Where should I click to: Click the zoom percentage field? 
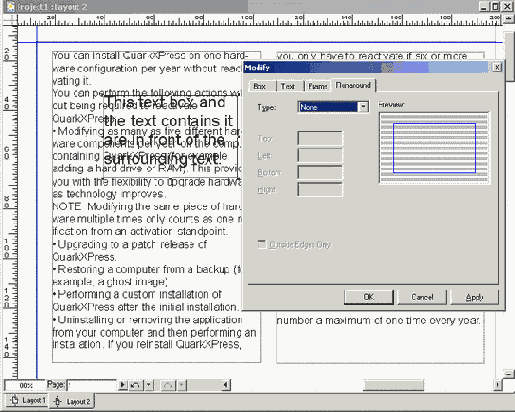tap(25, 386)
